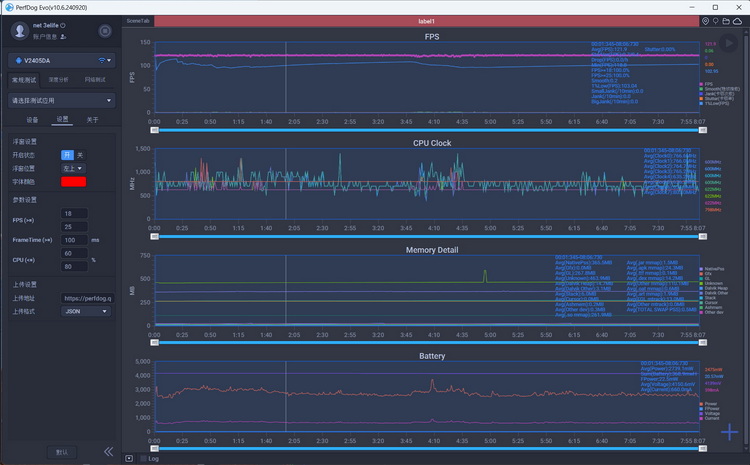Viewport: 750px width, 465px height.
Task: Click the FrameTime field showing 100
Action: (74, 240)
